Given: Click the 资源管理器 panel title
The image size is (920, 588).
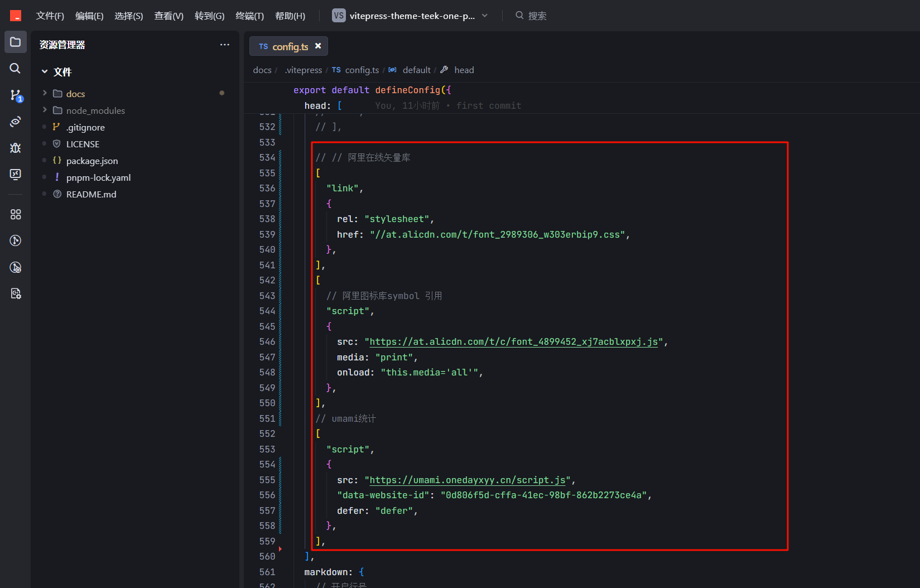Looking at the screenshot, I should pos(62,45).
